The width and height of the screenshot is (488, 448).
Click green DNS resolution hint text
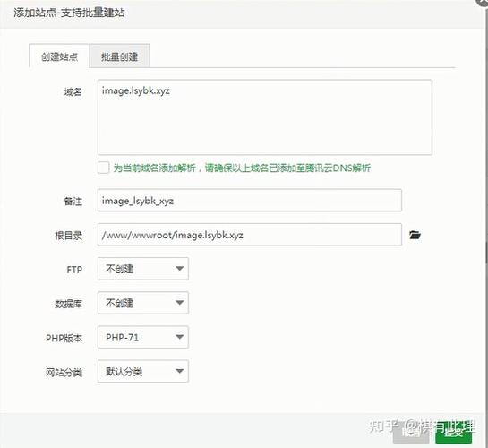point(242,168)
